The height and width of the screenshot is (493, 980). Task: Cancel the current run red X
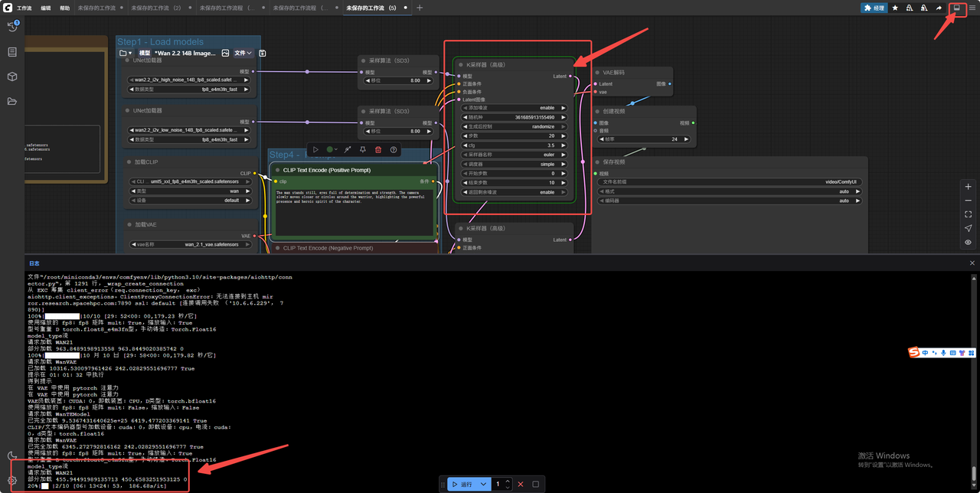521,484
